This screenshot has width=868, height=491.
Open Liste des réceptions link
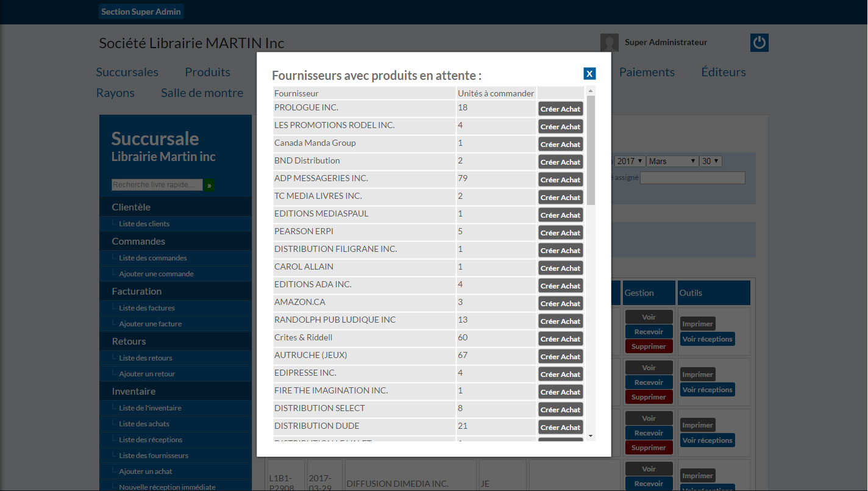click(151, 440)
